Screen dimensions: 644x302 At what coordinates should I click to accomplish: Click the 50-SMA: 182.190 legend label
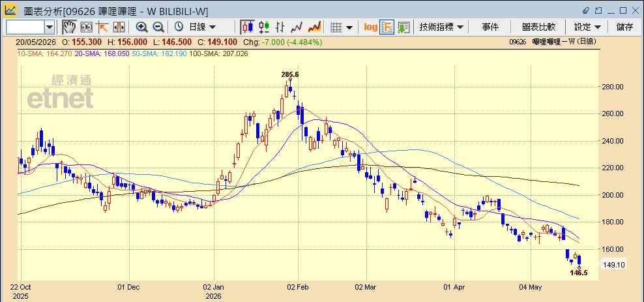tap(159, 53)
